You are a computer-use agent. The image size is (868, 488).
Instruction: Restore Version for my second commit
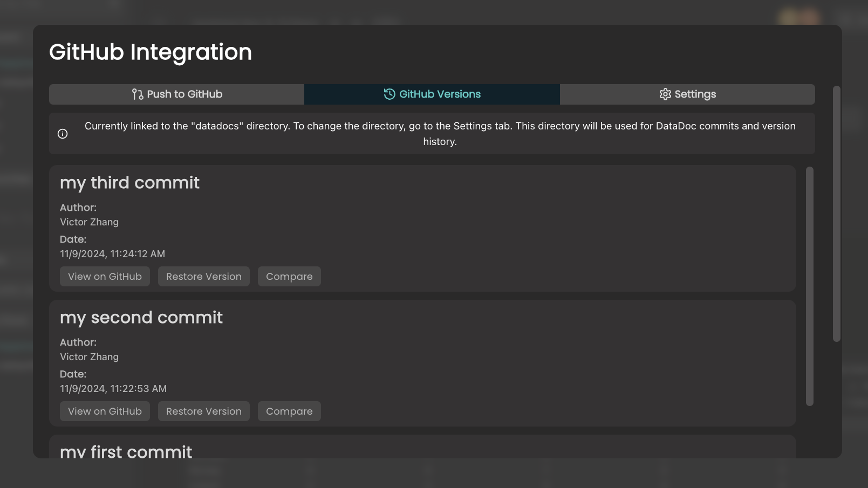point(204,411)
